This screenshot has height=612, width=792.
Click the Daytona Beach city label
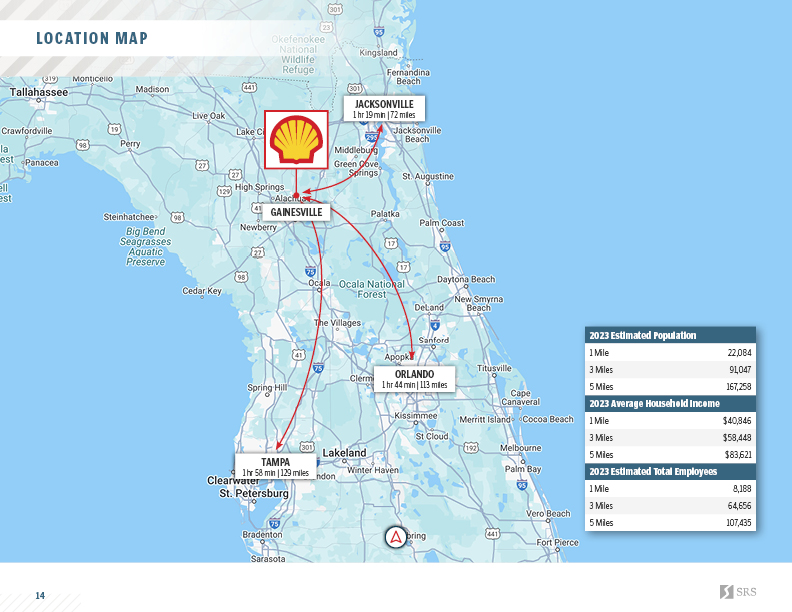click(x=466, y=279)
